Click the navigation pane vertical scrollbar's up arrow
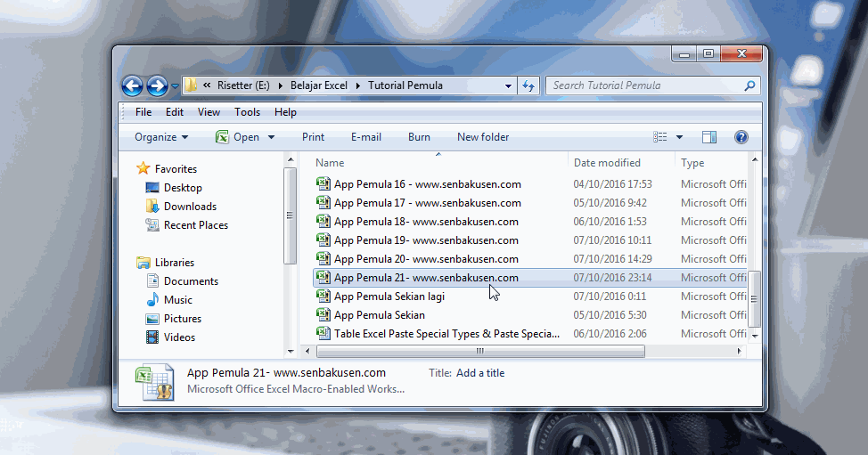Image resolution: width=868 pixels, height=455 pixels. [x=290, y=160]
